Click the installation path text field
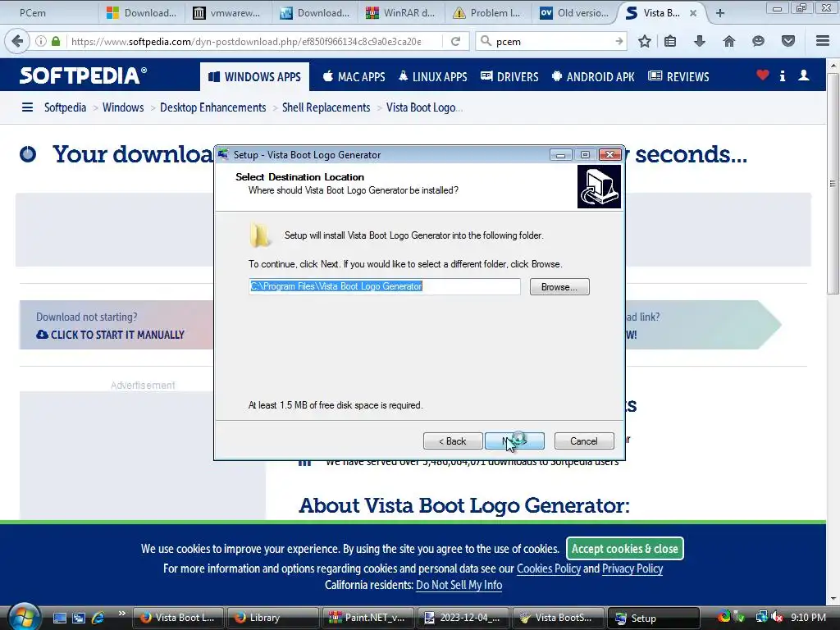Image resolution: width=840 pixels, height=630 pixels. [385, 286]
